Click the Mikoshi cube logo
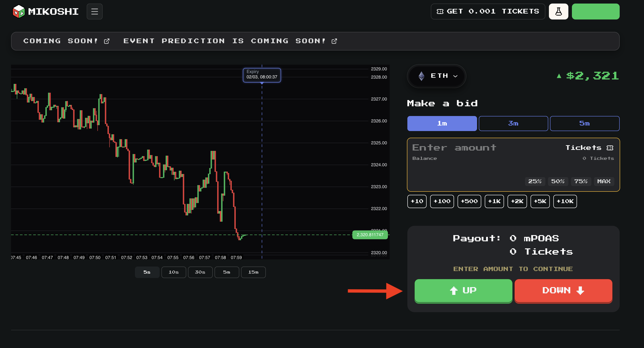 pos(19,12)
